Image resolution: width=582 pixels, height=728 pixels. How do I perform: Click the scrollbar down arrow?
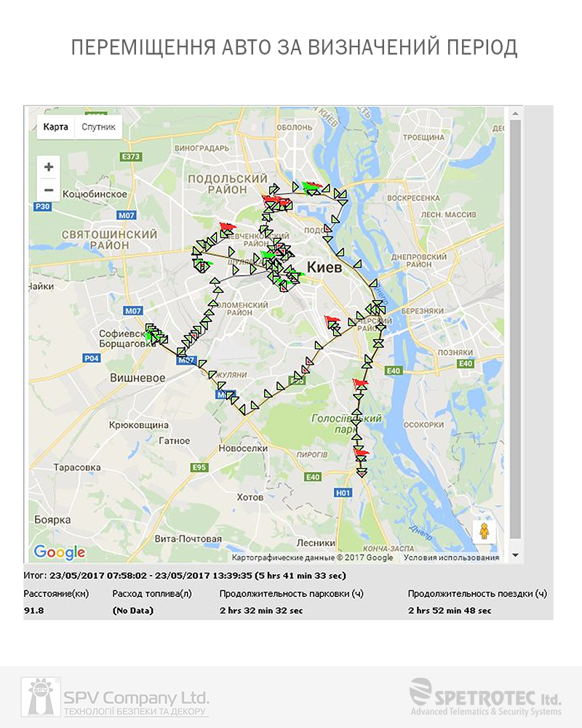[x=516, y=555]
